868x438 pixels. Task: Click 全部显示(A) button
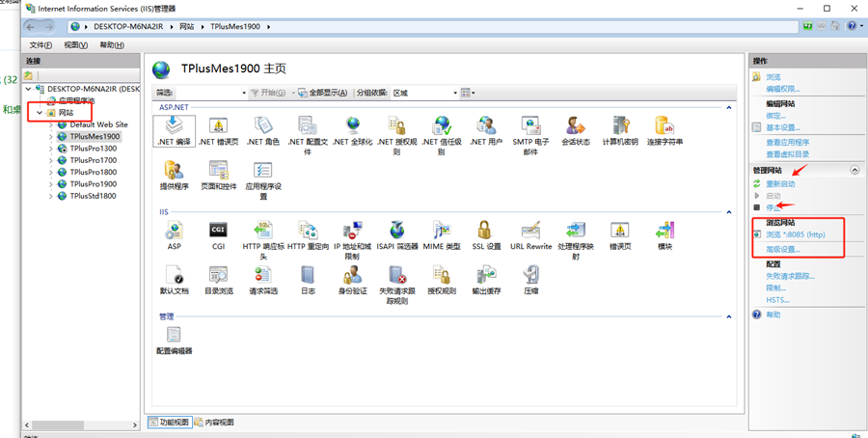[x=324, y=93]
